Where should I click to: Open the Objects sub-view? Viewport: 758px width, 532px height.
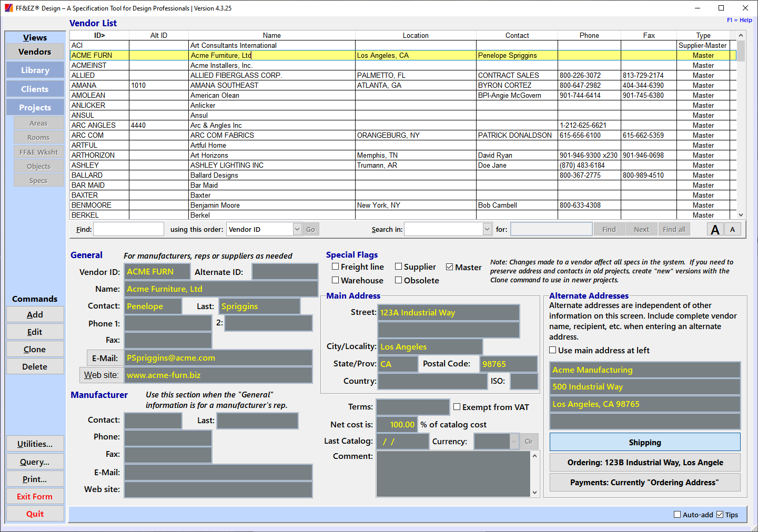click(x=38, y=166)
